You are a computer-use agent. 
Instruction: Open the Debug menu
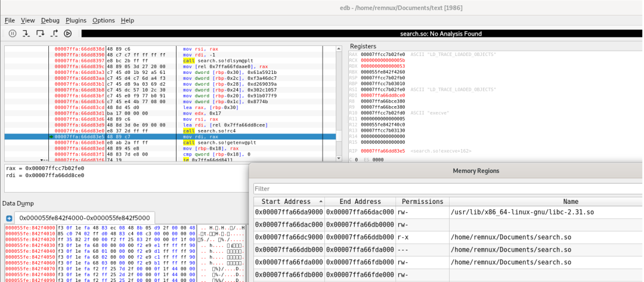pyautogui.click(x=50, y=20)
